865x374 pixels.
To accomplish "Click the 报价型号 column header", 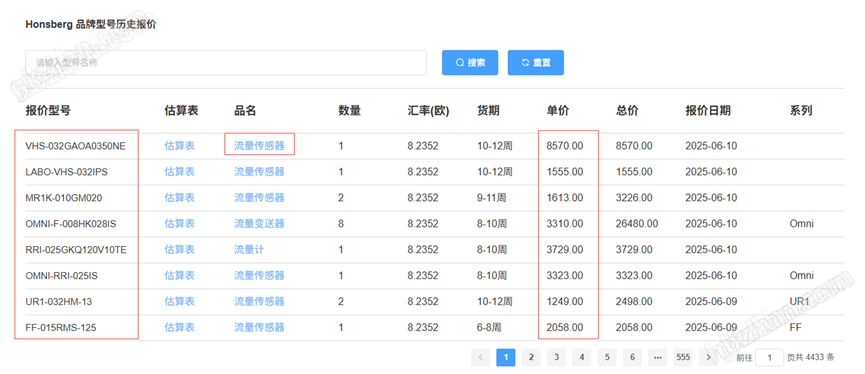I will click(x=48, y=111).
